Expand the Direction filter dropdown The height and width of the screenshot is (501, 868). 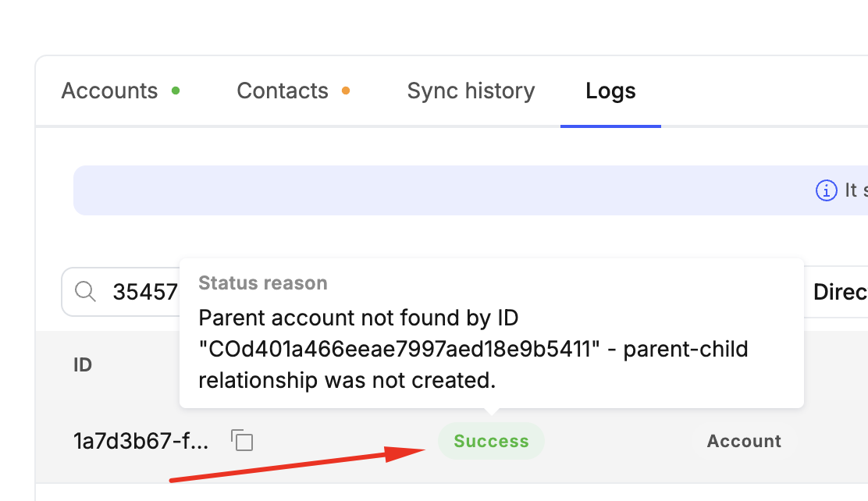pyautogui.click(x=840, y=292)
